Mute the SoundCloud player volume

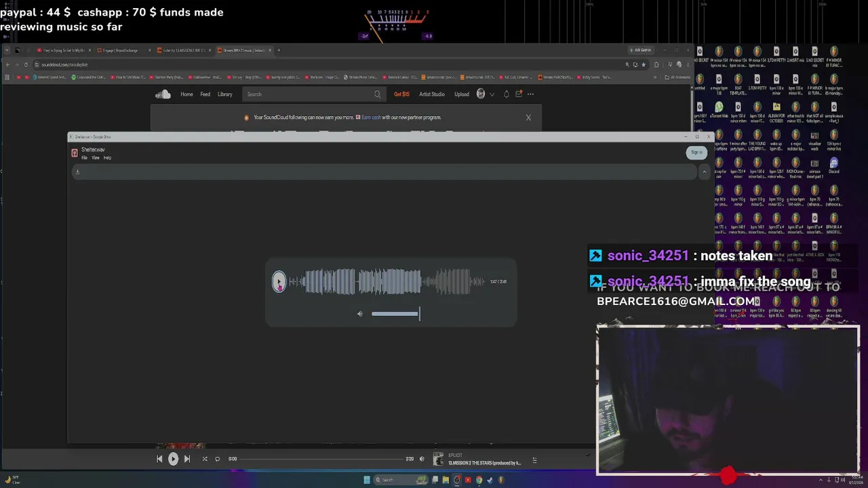(x=421, y=459)
